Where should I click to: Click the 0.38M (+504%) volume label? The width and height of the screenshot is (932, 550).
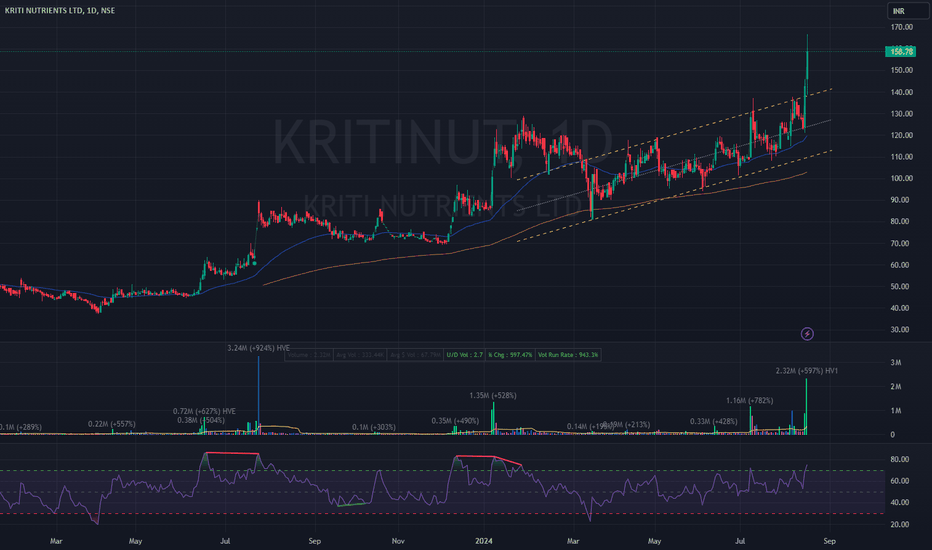click(x=201, y=420)
